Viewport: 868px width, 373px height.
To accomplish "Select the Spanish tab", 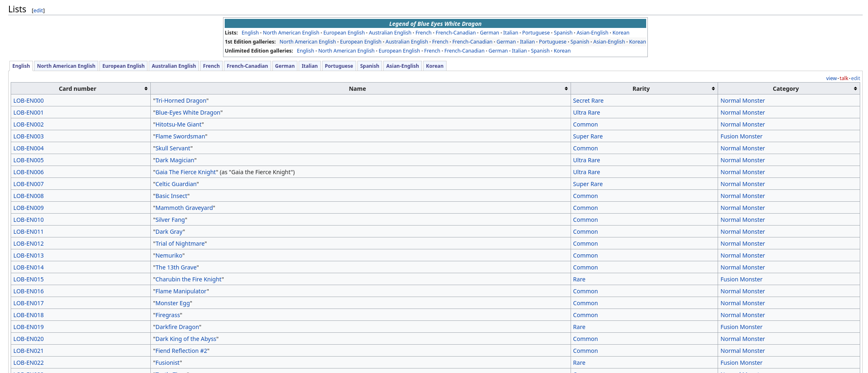I will 369,66.
